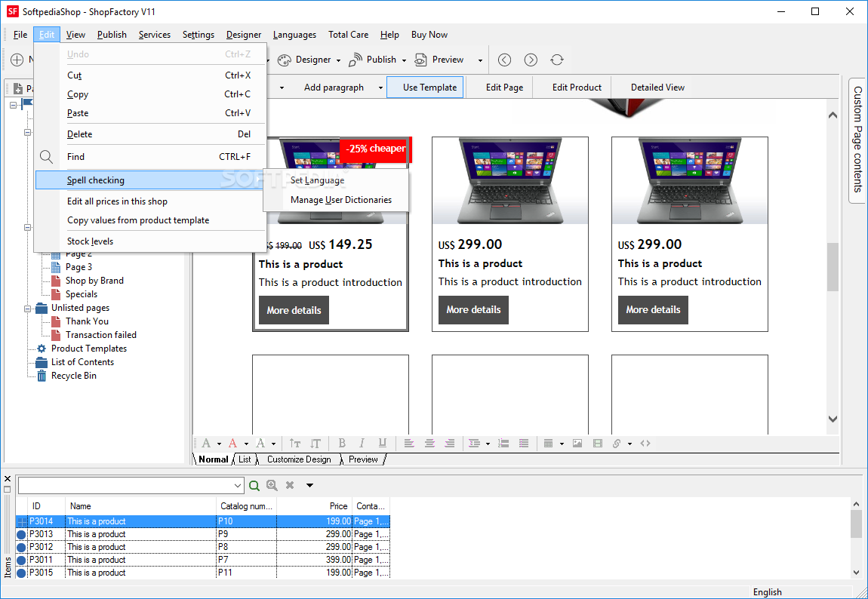This screenshot has height=599, width=868.
Task: Click the page preview vertical scrollbar thumb
Action: pos(833,267)
